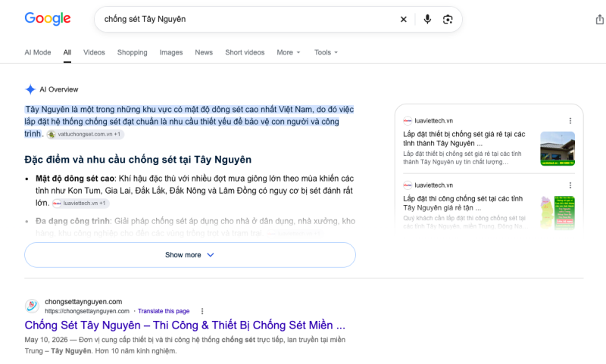The image size is (606, 364).
Task: Click favicon of second luaviettech.vn source card
Action: 408,185
